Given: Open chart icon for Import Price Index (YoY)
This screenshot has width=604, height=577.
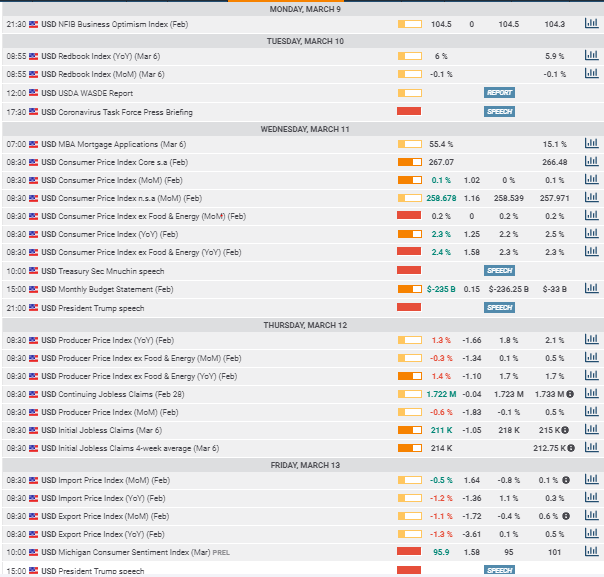Looking at the screenshot, I should point(591,498).
